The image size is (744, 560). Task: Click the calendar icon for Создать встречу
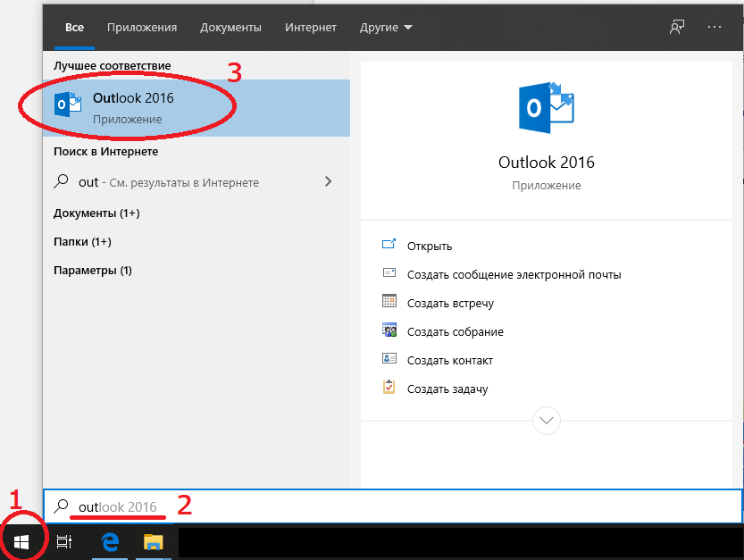tap(389, 303)
